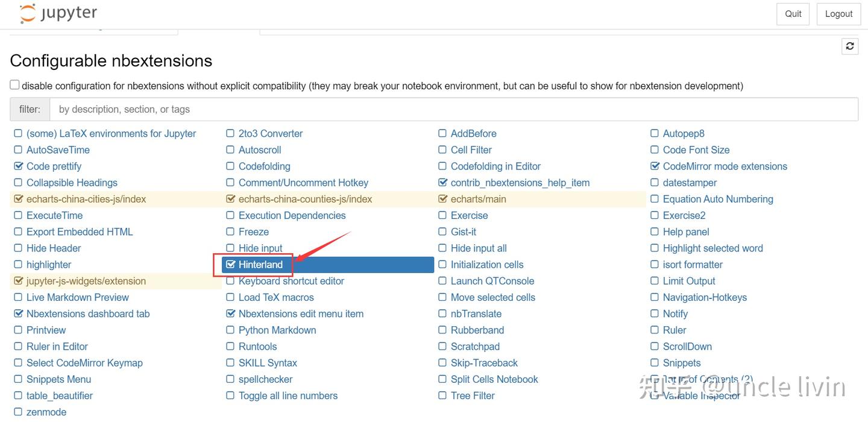The image size is (868, 422).
Task: Enable the Autopep8 extension checkbox
Action: [655, 134]
